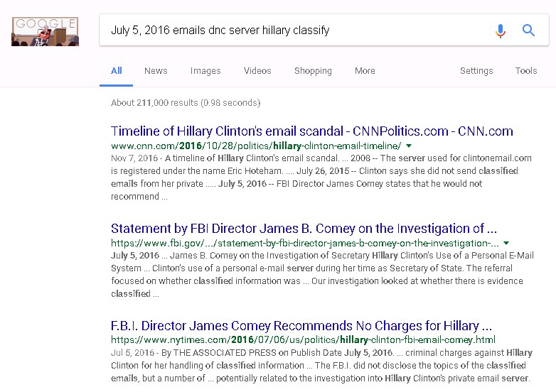
Task: Open NYTimes Comey no charges article
Action: click(301, 326)
